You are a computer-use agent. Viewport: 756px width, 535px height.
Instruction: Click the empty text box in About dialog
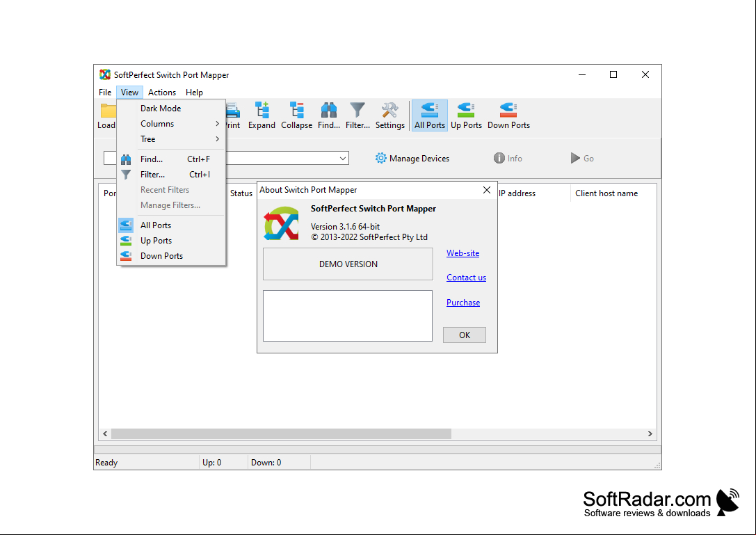[x=348, y=316]
